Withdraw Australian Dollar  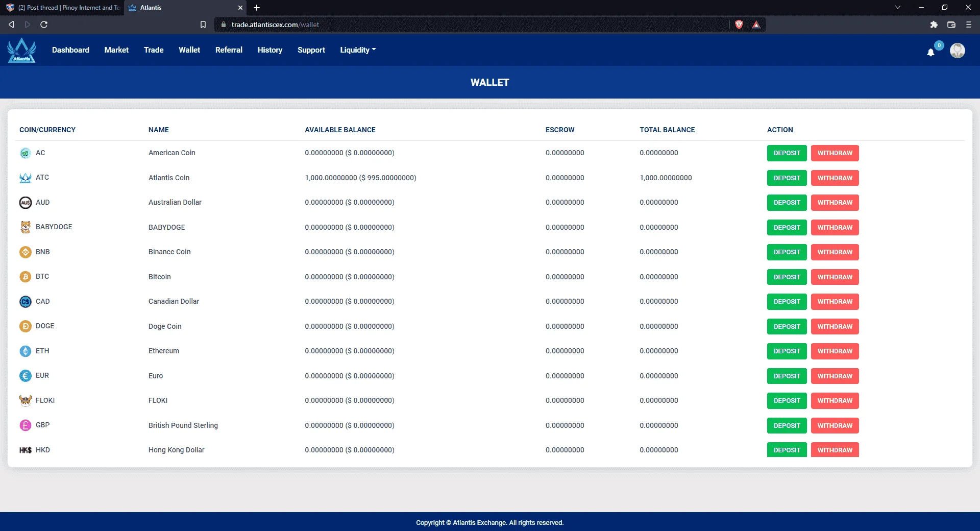pos(835,203)
